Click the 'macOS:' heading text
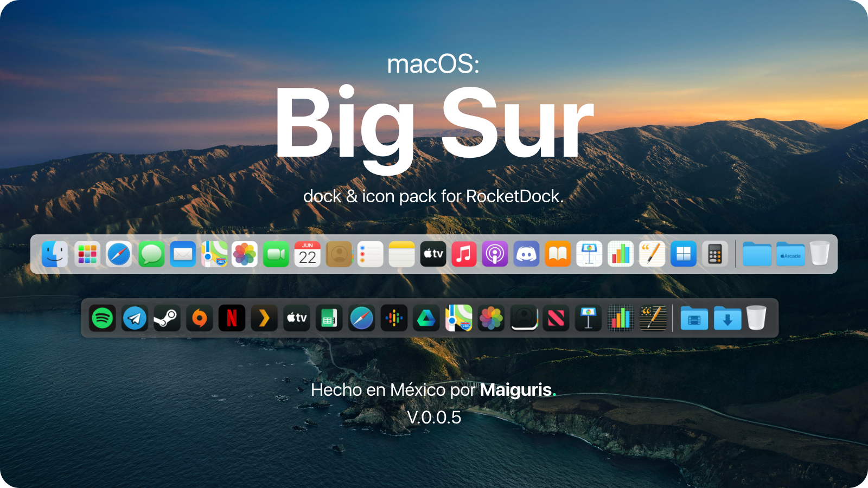The image size is (868, 488). tap(433, 64)
